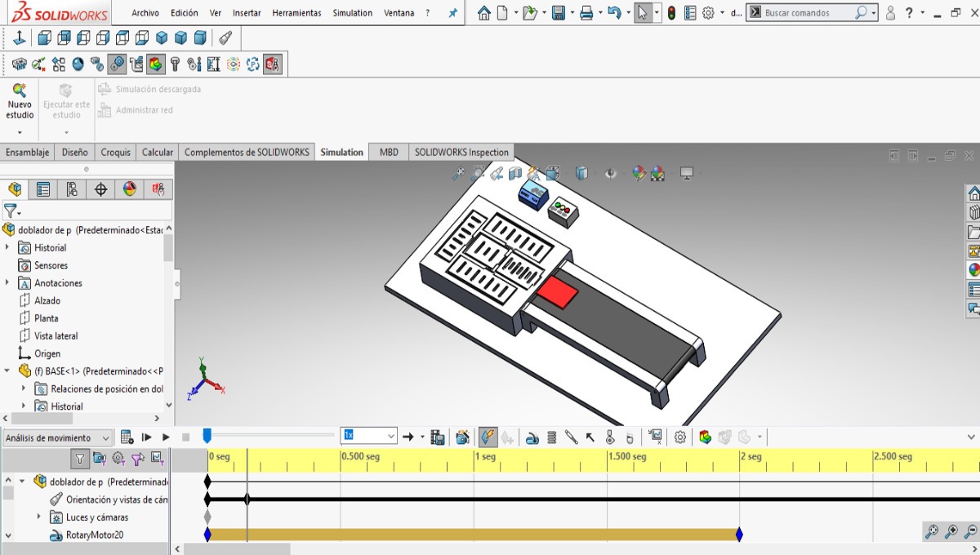Toggle the Filter Driving gear icon
The height and width of the screenshot is (555, 980).
coord(119,459)
